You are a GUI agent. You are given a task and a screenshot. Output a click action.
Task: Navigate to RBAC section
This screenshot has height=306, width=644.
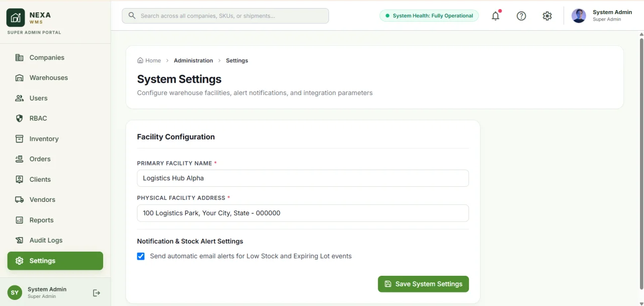[x=55, y=118]
